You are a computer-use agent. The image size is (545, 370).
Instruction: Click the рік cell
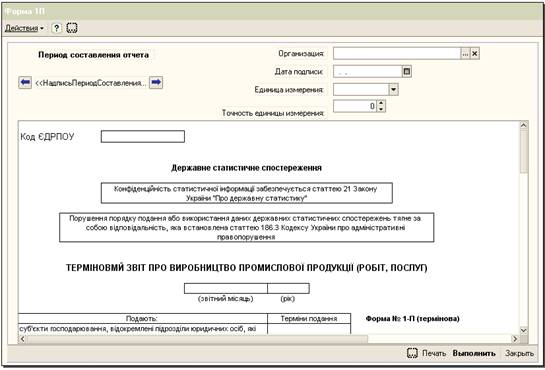coord(288,288)
